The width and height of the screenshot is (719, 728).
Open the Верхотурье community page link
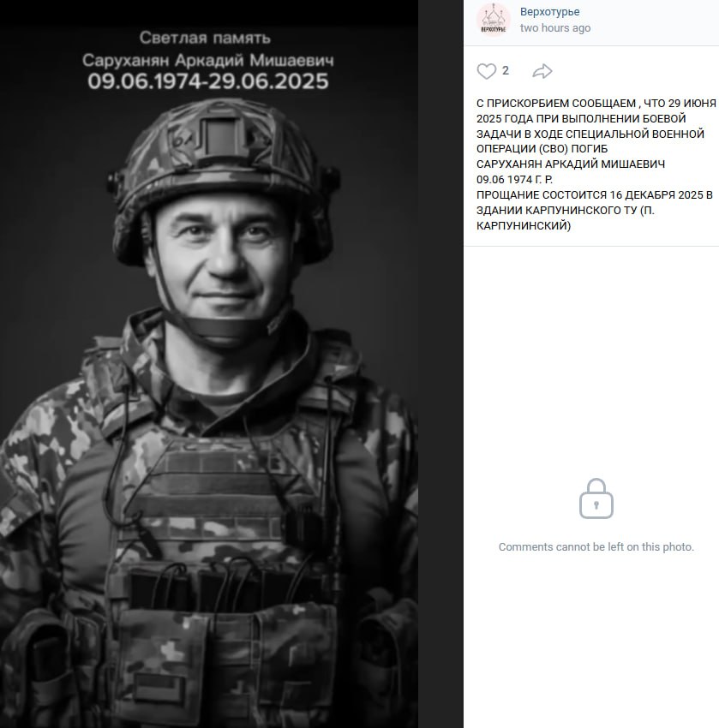point(549,12)
